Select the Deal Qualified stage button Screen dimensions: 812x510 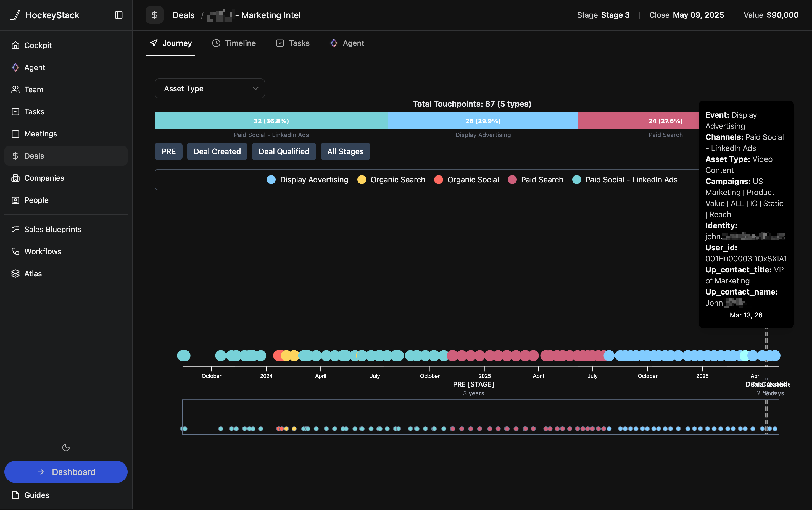(x=284, y=151)
